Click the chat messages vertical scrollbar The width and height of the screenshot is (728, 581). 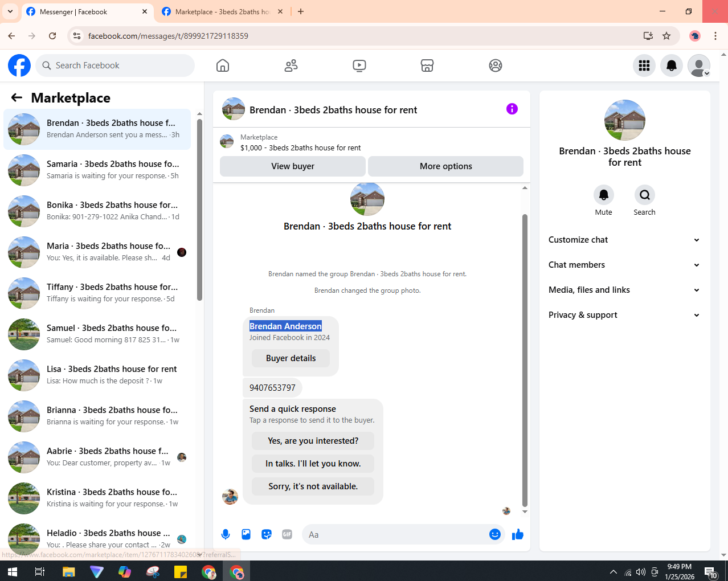(525, 360)
